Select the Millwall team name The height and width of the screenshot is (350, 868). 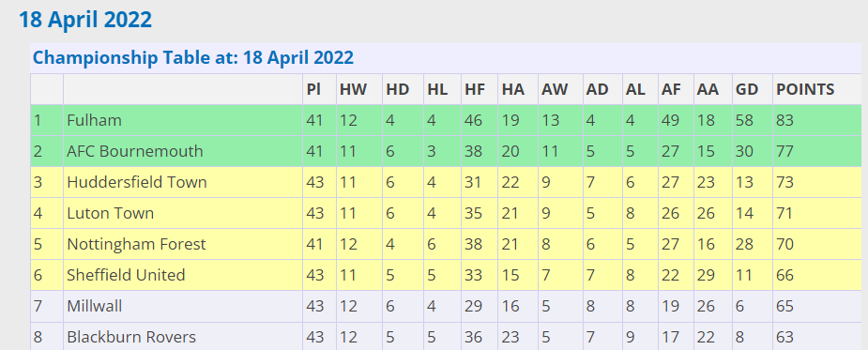tap(94, 306)
